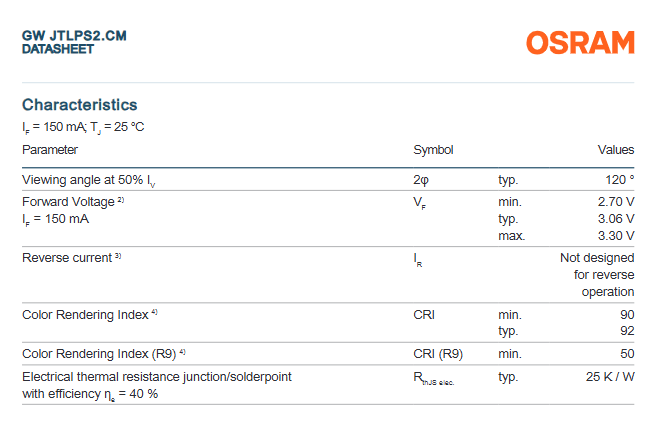
Task: Select the 2φ viewing angle symbol
Action: coord(421,180)
